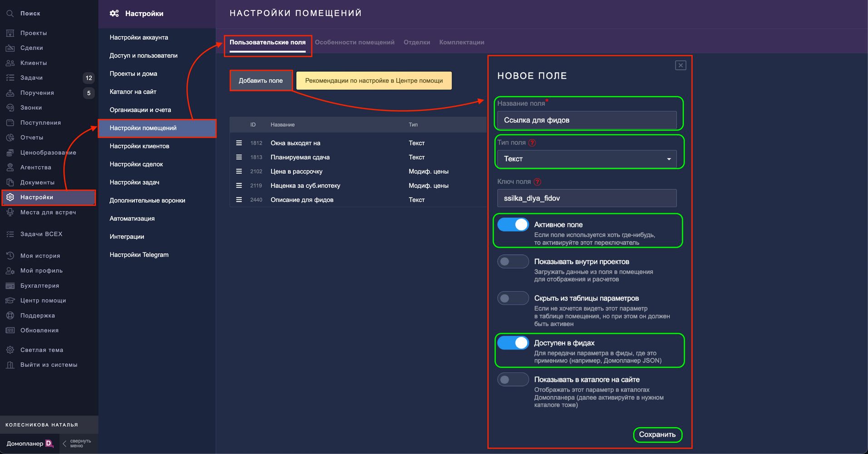Click help icon next to Ключ поля
Image resolution: width=868 pixels, height=454 pixels.
537,182
